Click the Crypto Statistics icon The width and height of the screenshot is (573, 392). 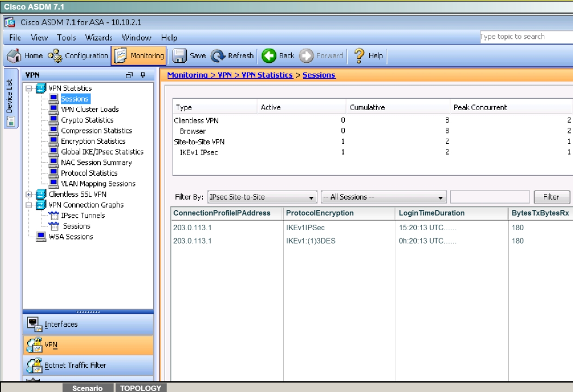click(x=54, y=120)
